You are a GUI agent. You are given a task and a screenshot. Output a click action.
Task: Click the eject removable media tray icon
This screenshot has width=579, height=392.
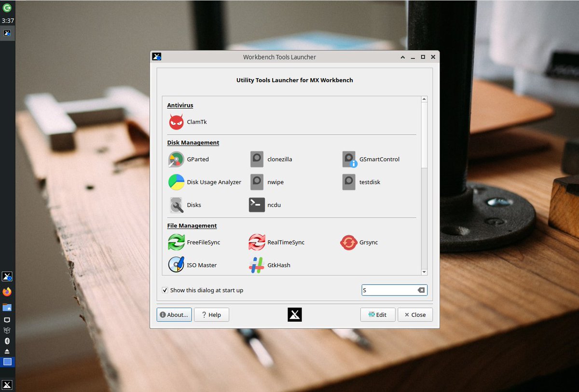click(7, 351)
